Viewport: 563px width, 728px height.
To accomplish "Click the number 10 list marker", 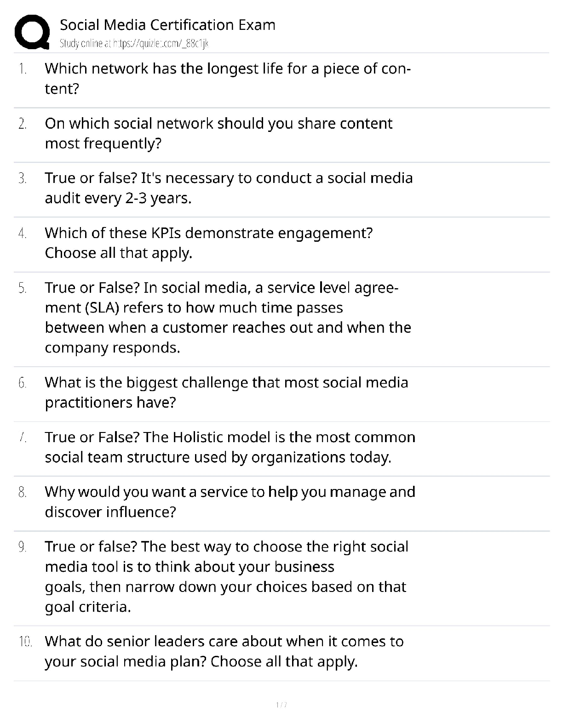I will click(x=25, y=642).
